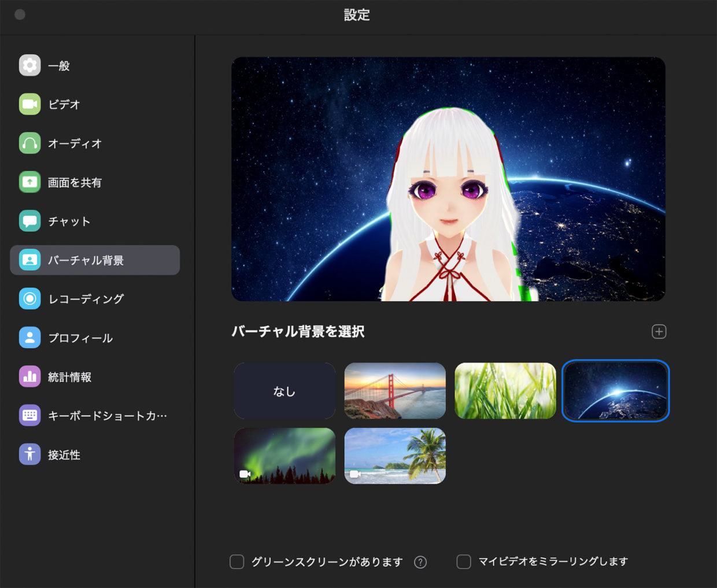
Task: Select the Earth from space background
Action: 616,391
